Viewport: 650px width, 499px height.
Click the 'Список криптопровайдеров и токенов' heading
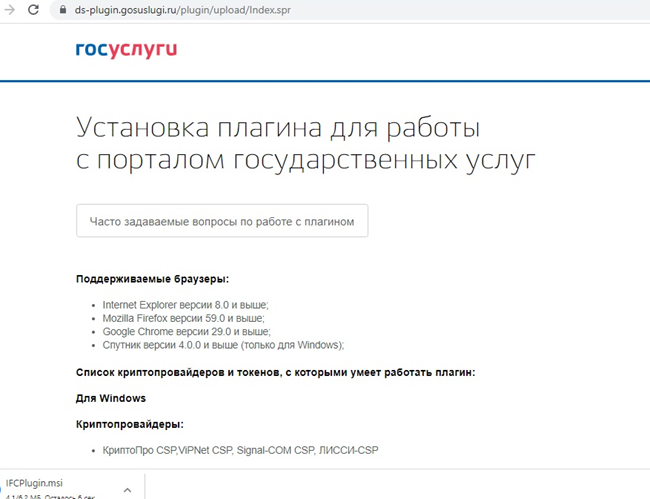click(x=275, y=372)
